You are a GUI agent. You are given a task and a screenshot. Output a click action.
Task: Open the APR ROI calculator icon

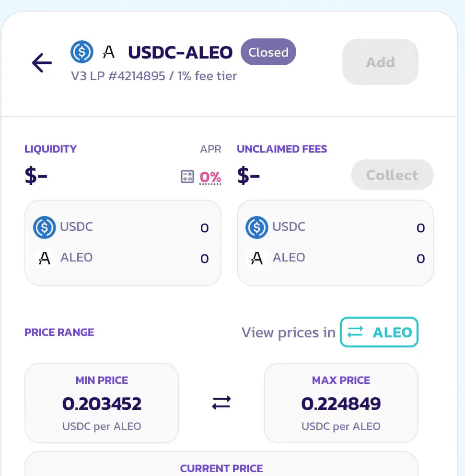[x=187, y=177]
